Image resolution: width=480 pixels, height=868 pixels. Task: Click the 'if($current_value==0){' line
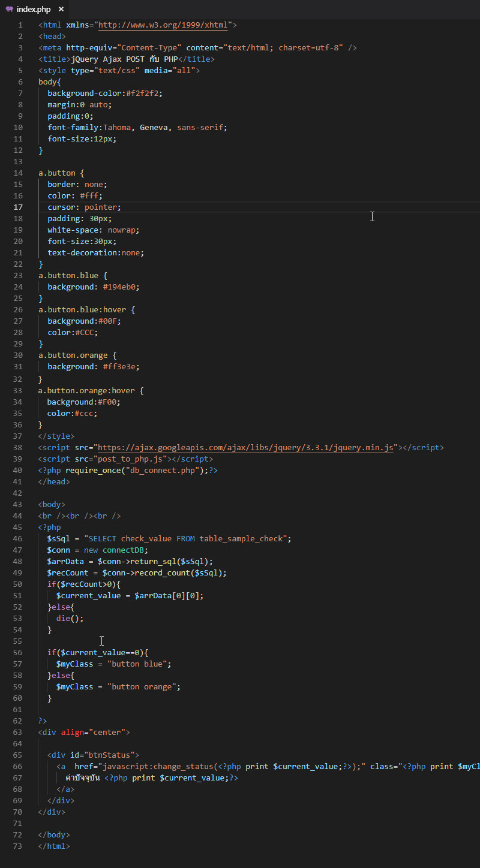pyautogui.click(x=98, y=653)
